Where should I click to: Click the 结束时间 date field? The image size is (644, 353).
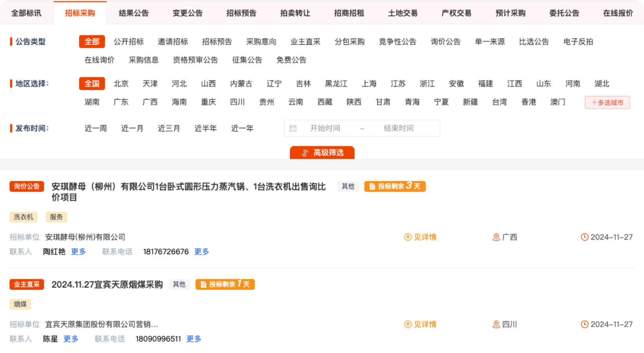399,128
